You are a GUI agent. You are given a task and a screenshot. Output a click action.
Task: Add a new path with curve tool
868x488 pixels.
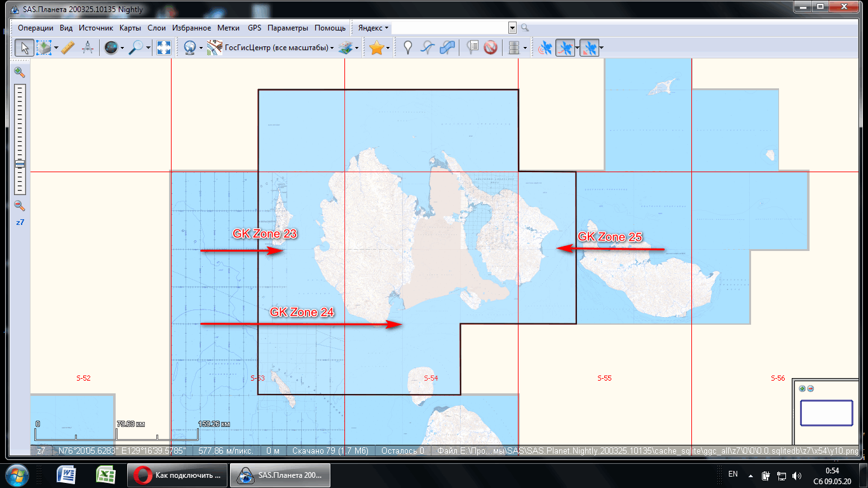point(428,48)
